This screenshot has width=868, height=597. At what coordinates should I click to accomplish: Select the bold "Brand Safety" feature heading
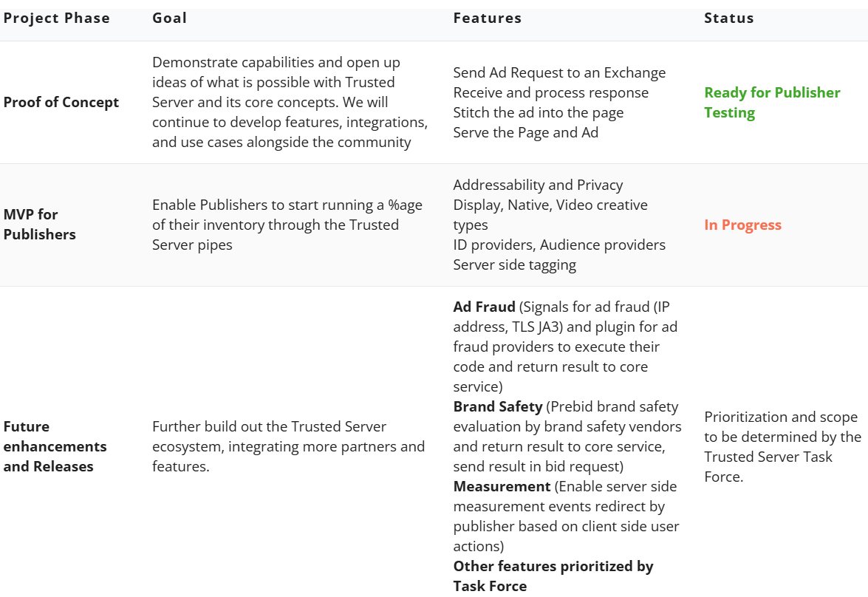click(498, 407)
